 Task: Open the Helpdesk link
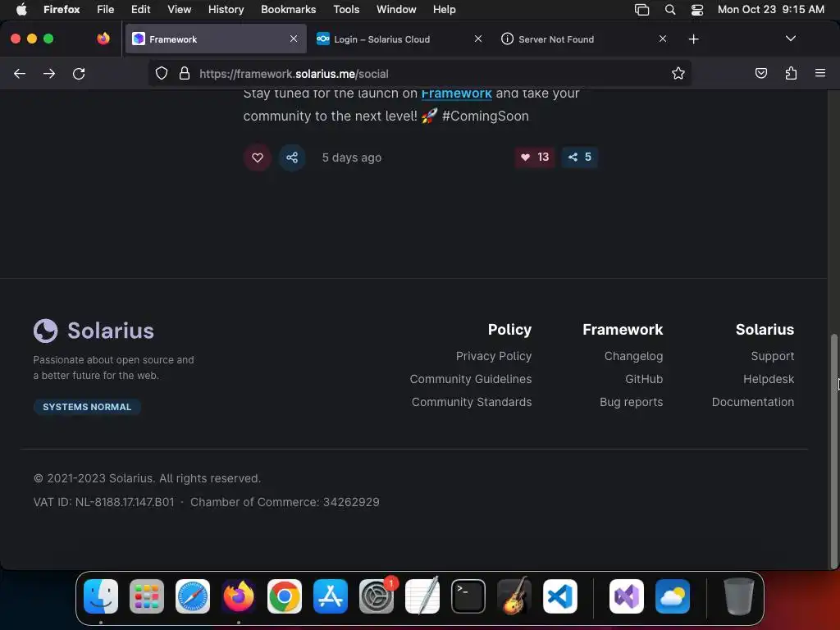pyautogui.click(x=768, y=379)
